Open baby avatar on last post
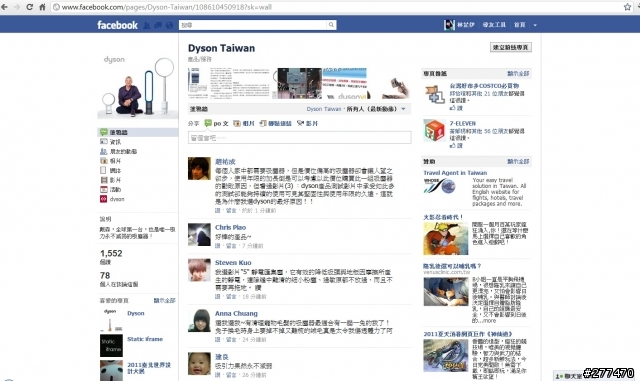This screenshot has width=640, height=381. pyautogui.click(x=199, y=363)
